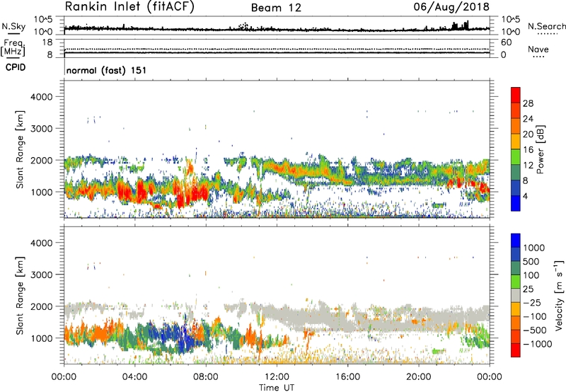This screenshot has height=392, width=566.
Task: Click the '16' Power colorbar tick
Action: [528, 150]
